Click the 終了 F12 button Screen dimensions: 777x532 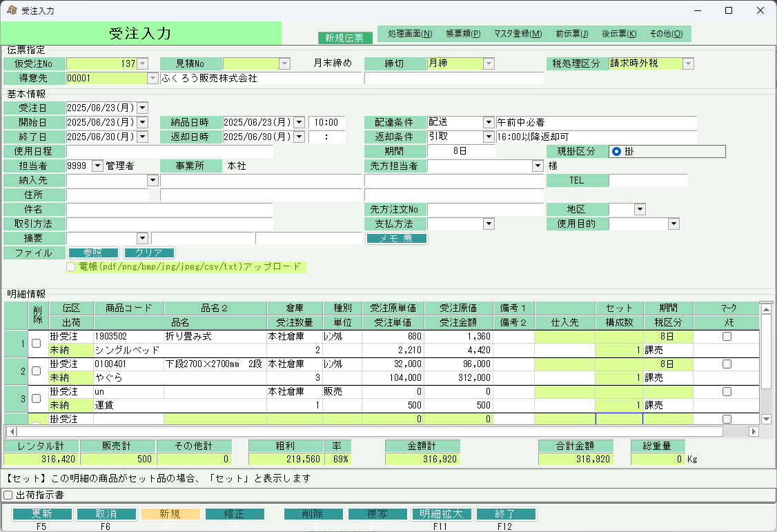[x=505, y=514]
